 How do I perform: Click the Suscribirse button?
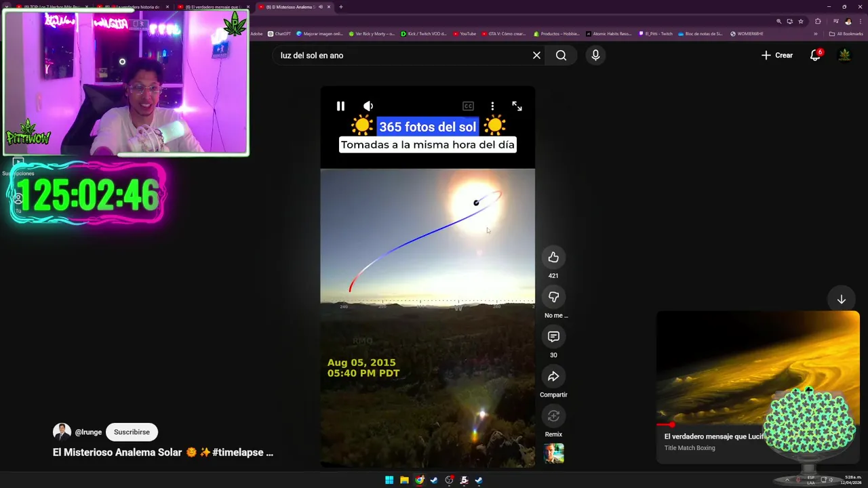tap(132, 432)
